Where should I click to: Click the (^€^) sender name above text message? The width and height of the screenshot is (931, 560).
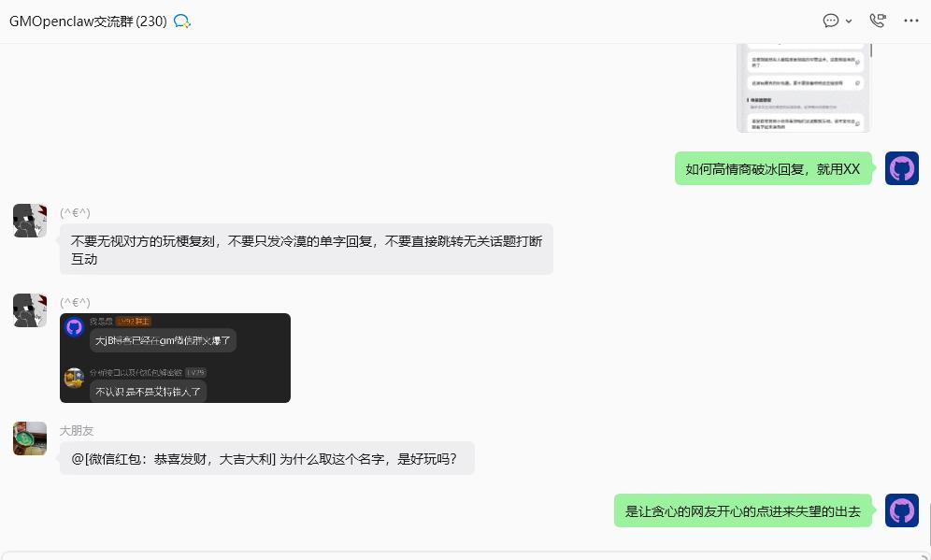pos(76,212)
